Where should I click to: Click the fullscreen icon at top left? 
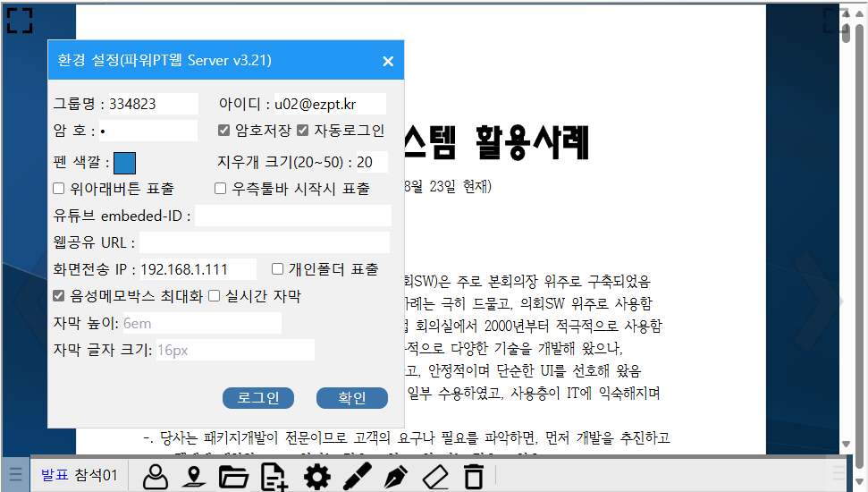(x=20, y=21)
